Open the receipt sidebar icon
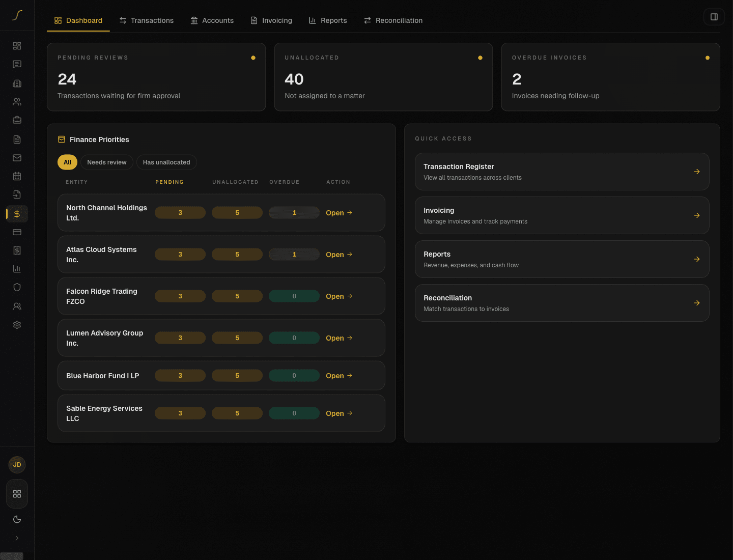 tap(17, 250)
